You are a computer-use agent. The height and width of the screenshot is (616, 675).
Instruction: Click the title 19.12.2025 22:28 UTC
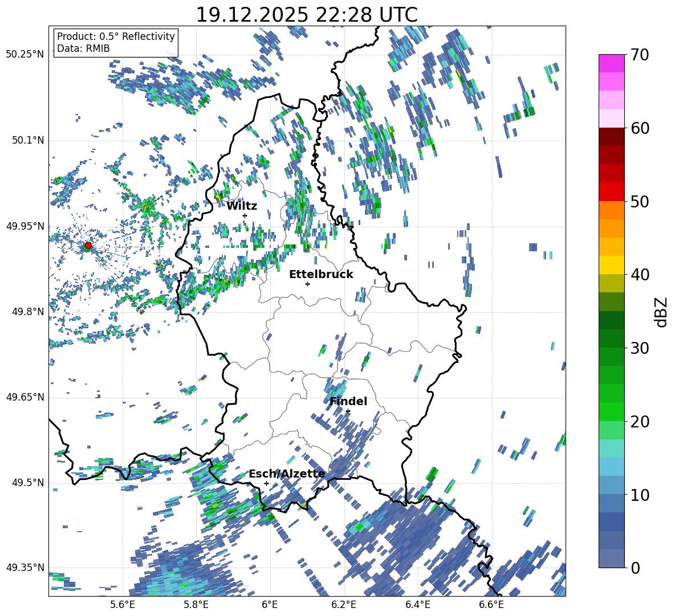[x=307, y=15]
